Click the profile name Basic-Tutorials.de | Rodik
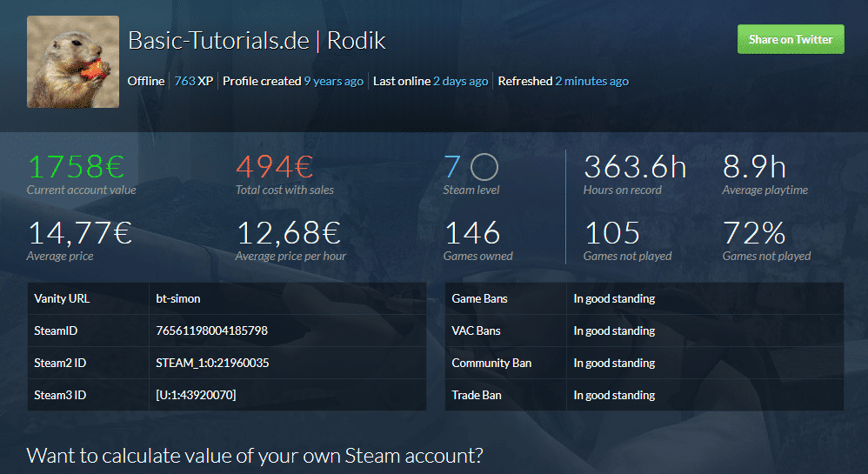 click(x=257, y=41)
